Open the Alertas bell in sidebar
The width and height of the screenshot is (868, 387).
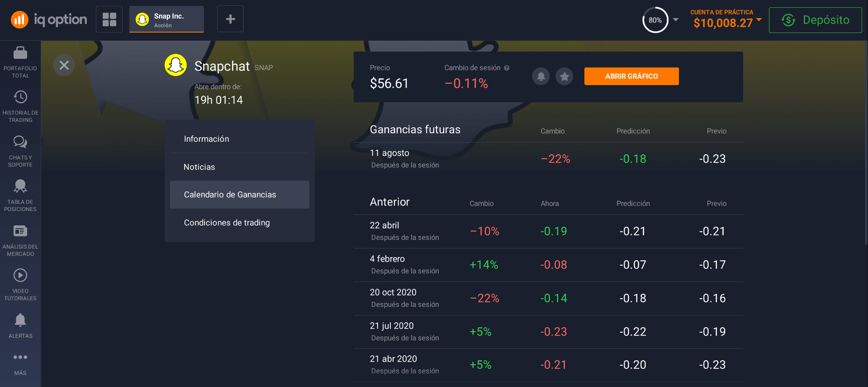(x=20, y=325)
